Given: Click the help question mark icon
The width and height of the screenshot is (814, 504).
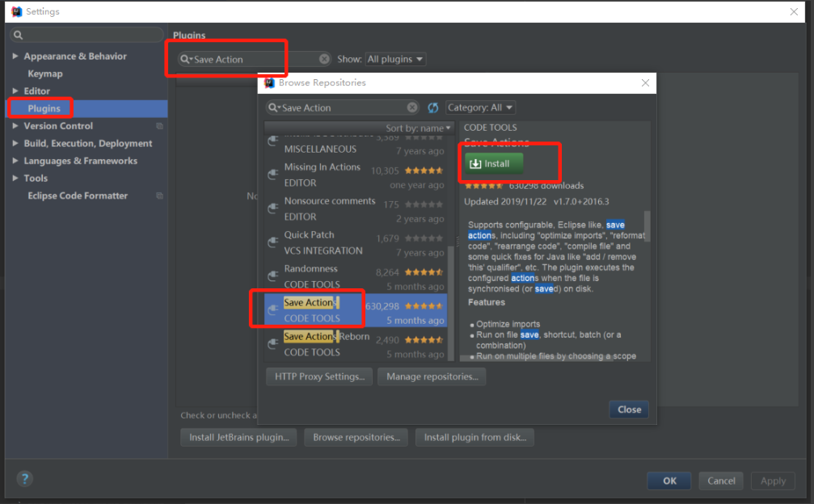Looking at the screenshot, I should pos(24,479).
